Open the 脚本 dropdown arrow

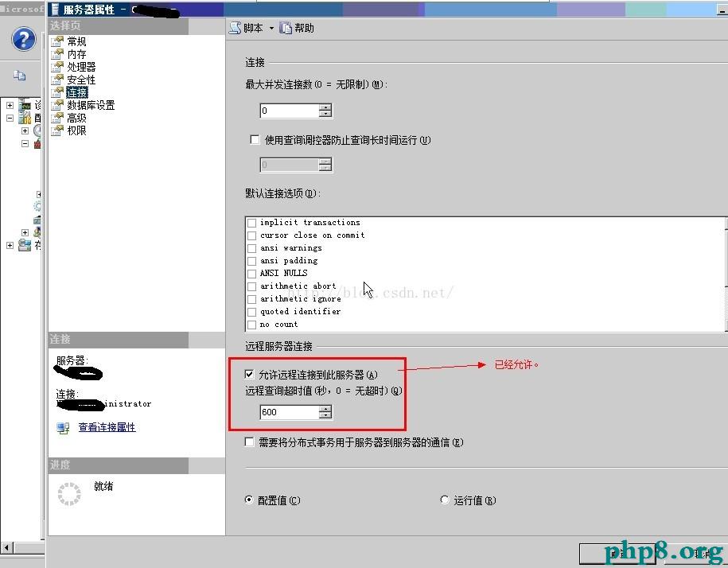(x=271, y=29)
